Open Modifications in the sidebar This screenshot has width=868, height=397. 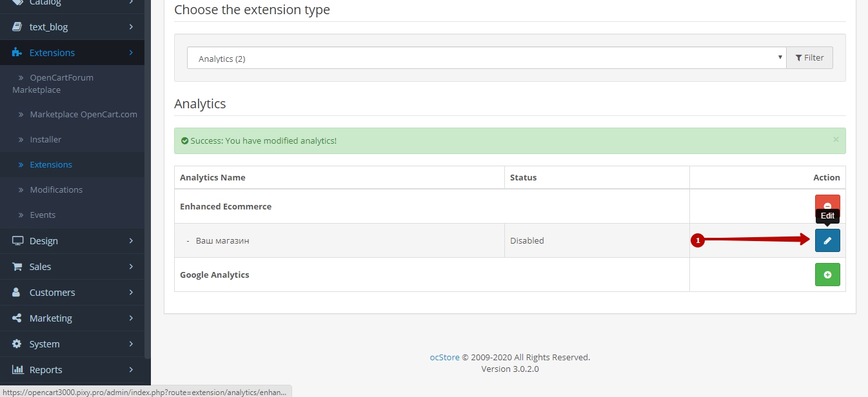click(56, 189)
